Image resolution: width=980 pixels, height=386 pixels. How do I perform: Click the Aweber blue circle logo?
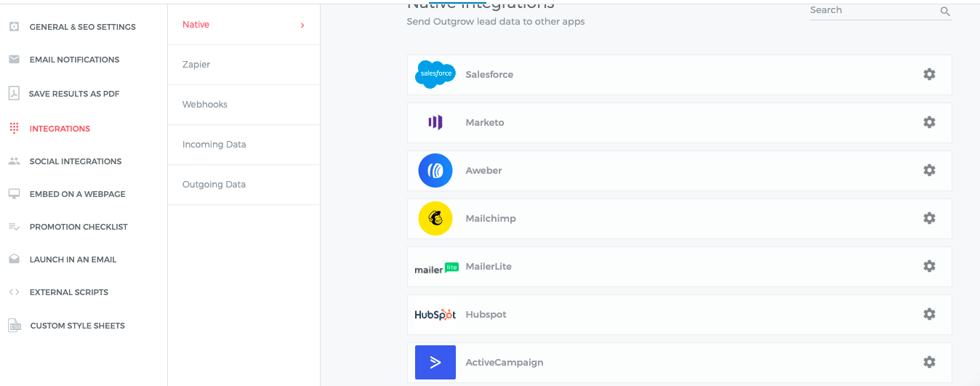(x=435, y=170)
